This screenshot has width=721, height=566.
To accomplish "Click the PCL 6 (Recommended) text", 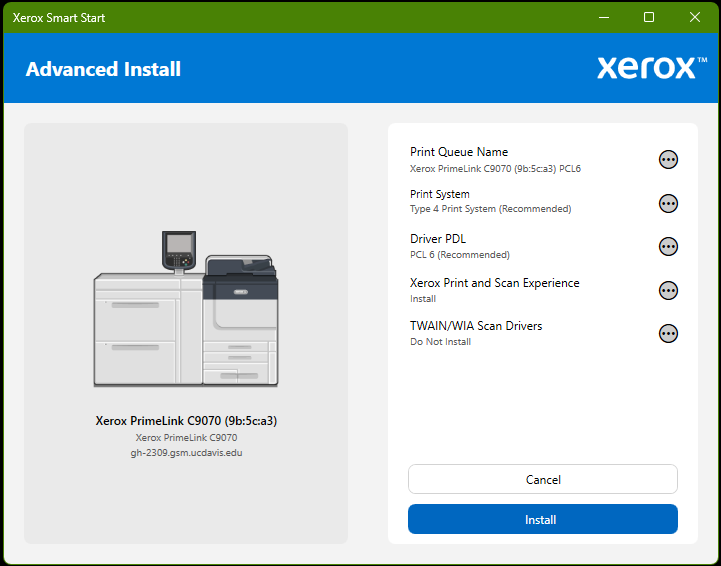I will 459,255.
